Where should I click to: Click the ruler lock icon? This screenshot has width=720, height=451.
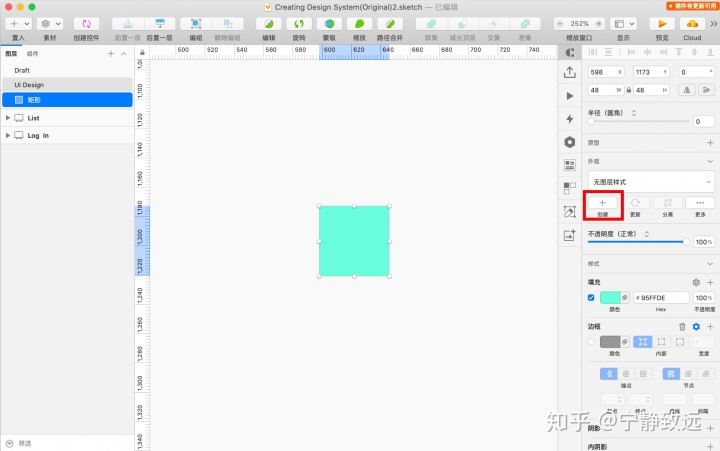(x=142, y=52)
